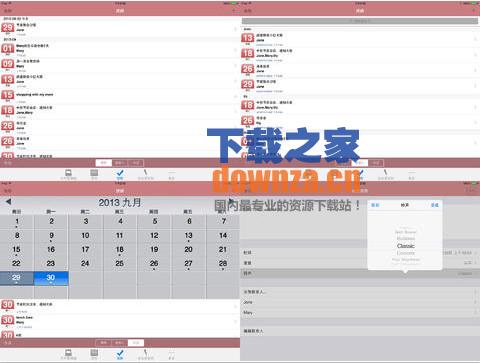
Task: Go to previous month in calendar
Action: click(x=8, y=202)
